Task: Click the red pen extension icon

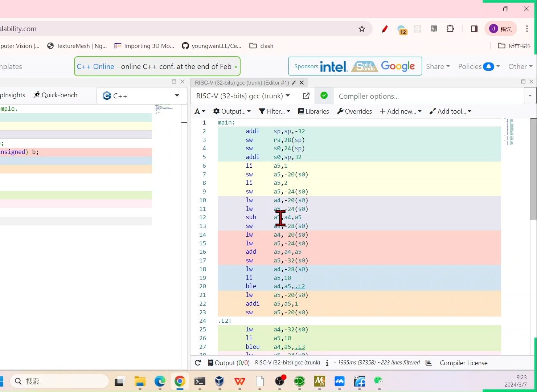Action: (385, 29)
